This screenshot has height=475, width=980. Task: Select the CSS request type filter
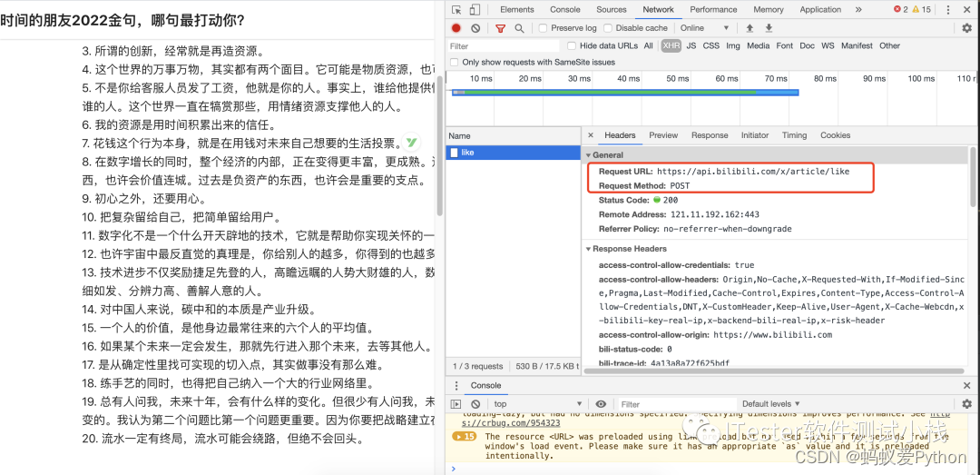point(710,45)
